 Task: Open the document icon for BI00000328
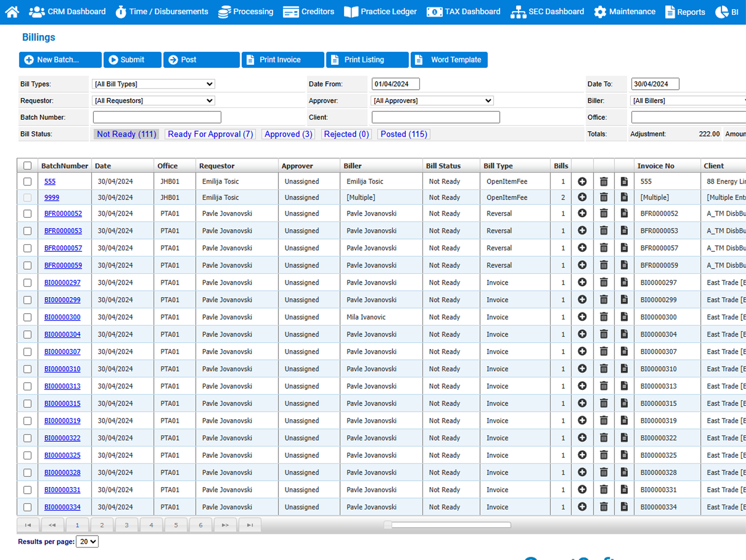[624, 473]
